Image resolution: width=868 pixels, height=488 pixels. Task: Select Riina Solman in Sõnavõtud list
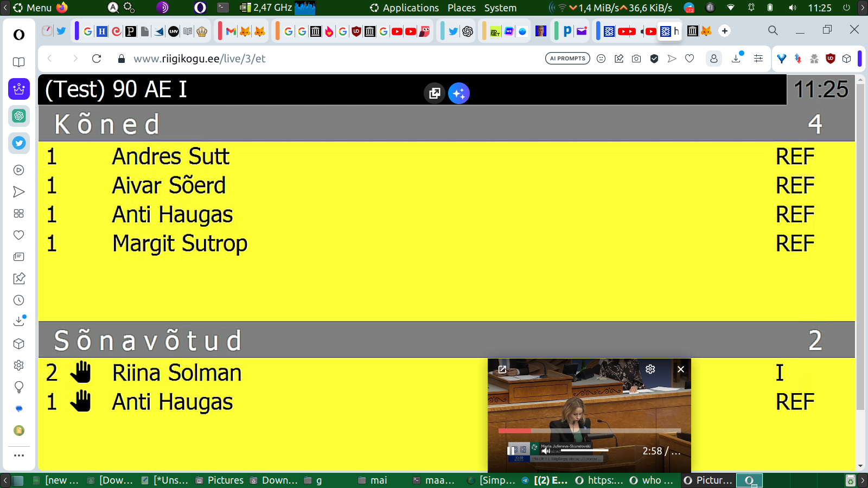pos(176,373)
